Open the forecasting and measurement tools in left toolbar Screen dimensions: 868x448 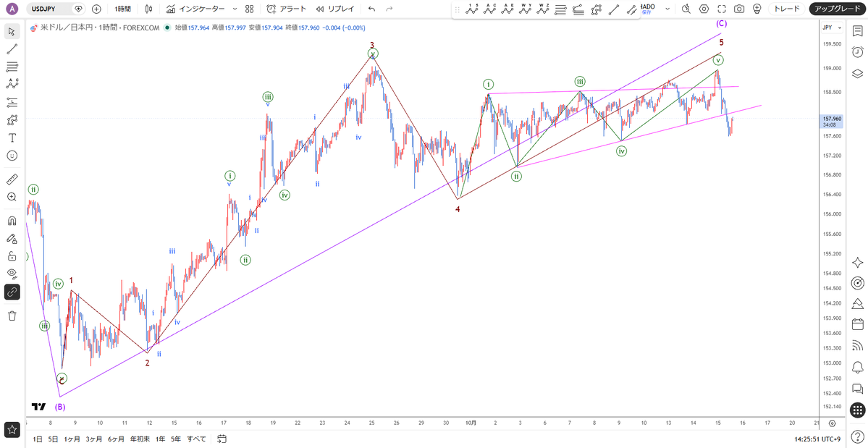12,102
